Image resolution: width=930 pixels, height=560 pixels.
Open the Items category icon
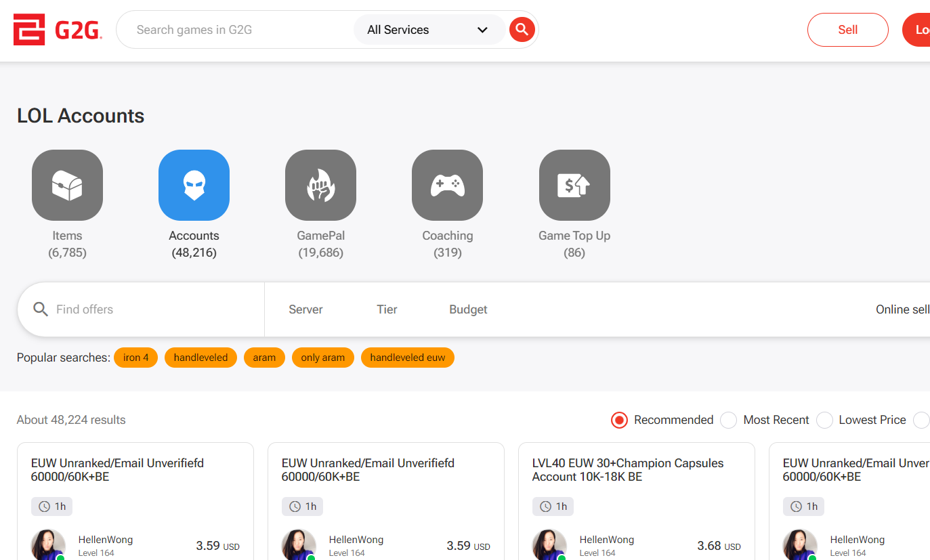[67, 185]
